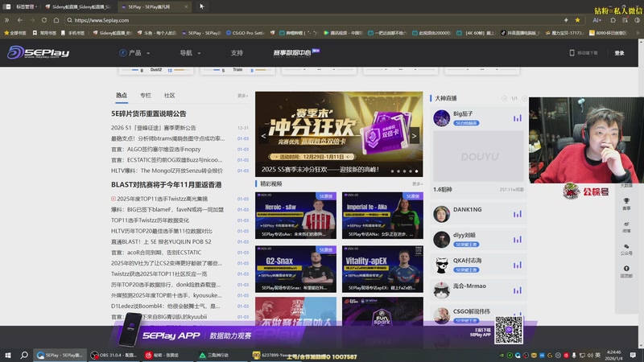
Task: Click the browser home icon
Action: [56, 19]
